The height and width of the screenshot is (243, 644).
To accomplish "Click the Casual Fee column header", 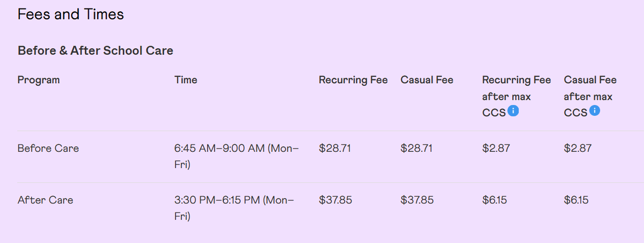I will (x=427, y=80).
